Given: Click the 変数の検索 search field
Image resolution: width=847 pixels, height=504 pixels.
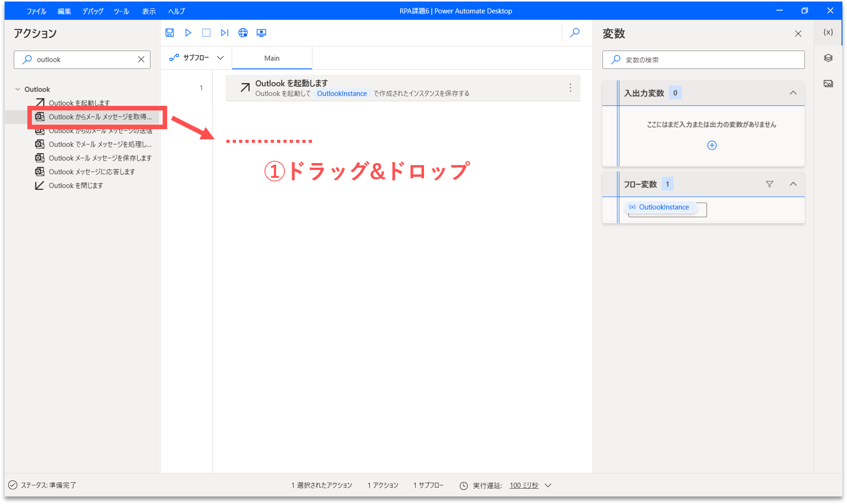Looking at the screenshot, I should click(709, 60).
